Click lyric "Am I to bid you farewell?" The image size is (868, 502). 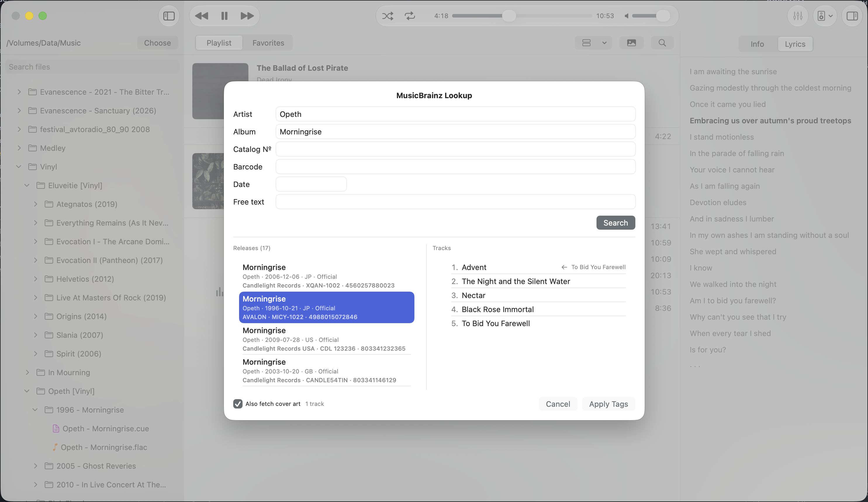[x=733, y=301]
